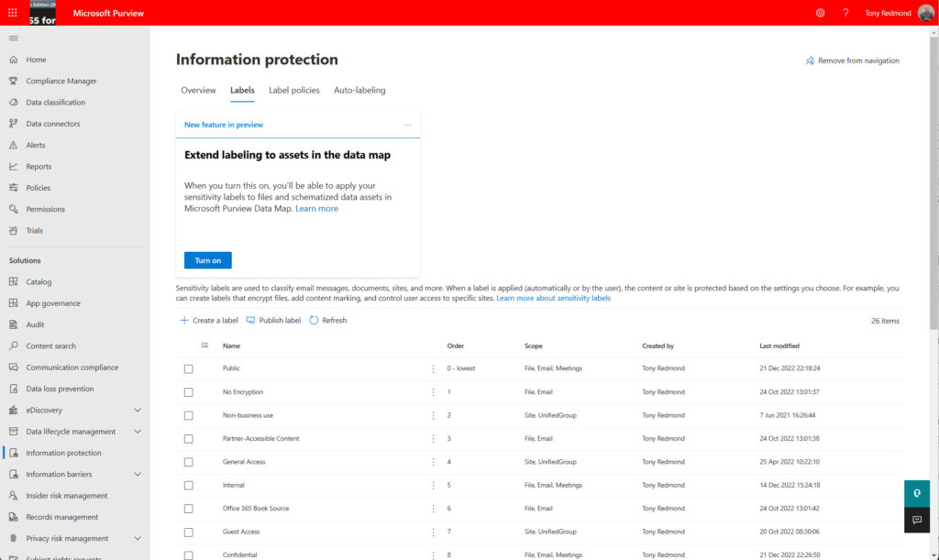Screen dimensions: 939x560
Task: Open the Audit solution
Action: tap(36, 324)
